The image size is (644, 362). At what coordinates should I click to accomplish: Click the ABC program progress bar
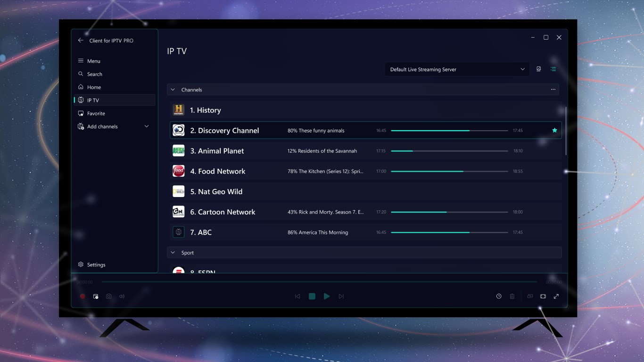(449, 232)
